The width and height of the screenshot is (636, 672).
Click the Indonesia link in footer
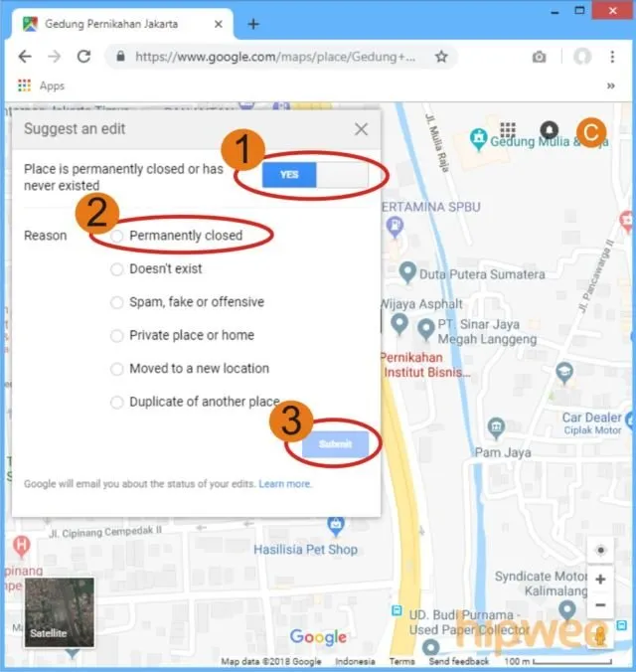click(355, 662)
